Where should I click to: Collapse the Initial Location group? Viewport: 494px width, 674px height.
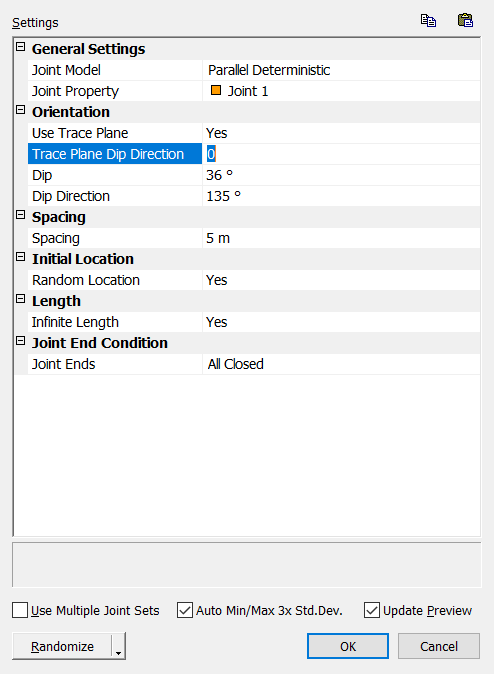[x=21, y=257]
